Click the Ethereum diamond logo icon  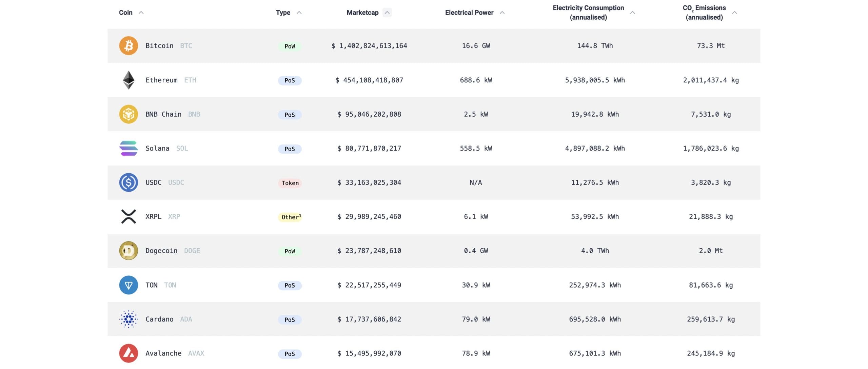pyautogui.click(x=129, y=80)
